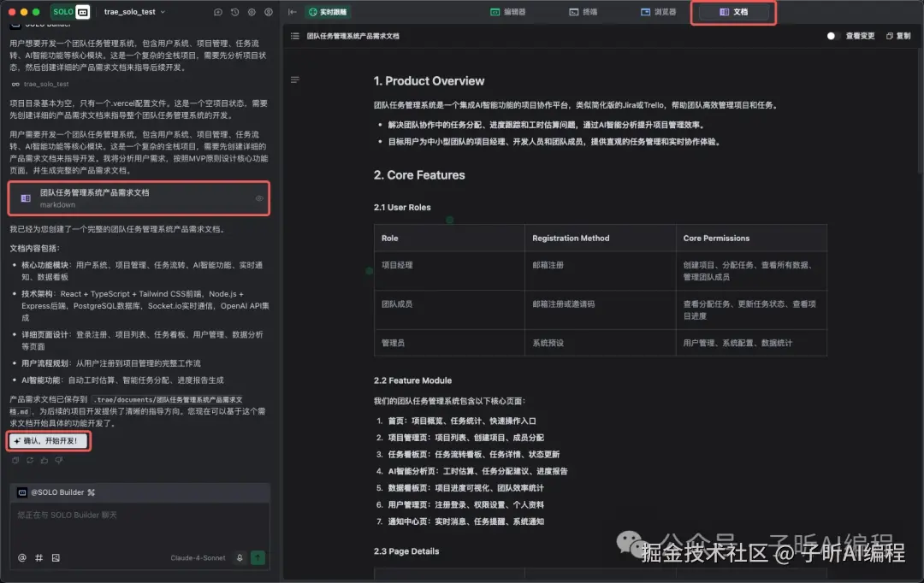Image resolution: width=924 pixels, height=583 pixels.
Task: Click the 1. Product Overview heading
Action: tap(429, 81)
